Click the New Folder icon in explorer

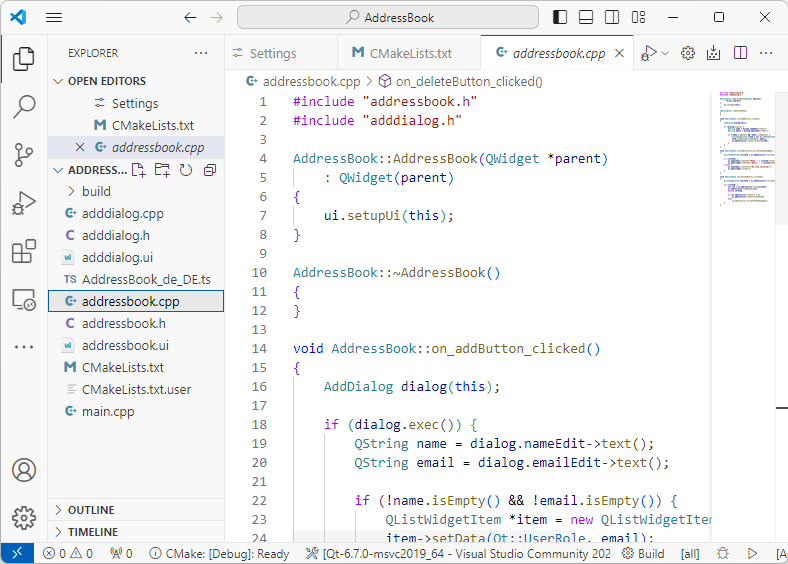pyautogui.click(x=162, y=170)
